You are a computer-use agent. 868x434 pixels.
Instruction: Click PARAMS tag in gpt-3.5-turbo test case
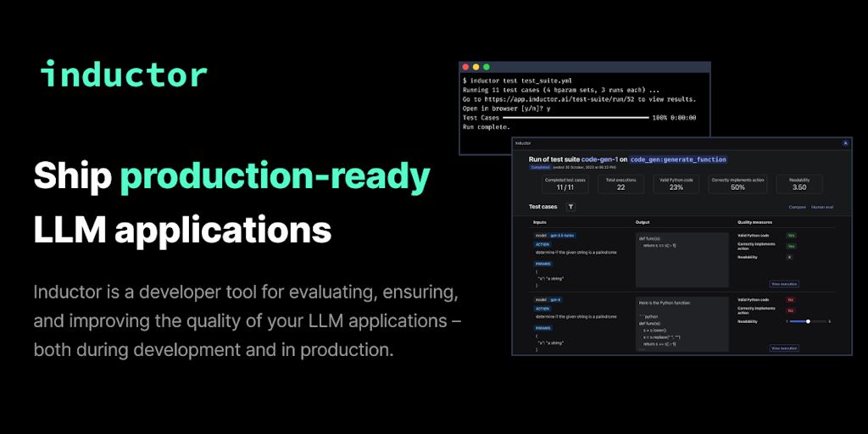click(543, 264)
